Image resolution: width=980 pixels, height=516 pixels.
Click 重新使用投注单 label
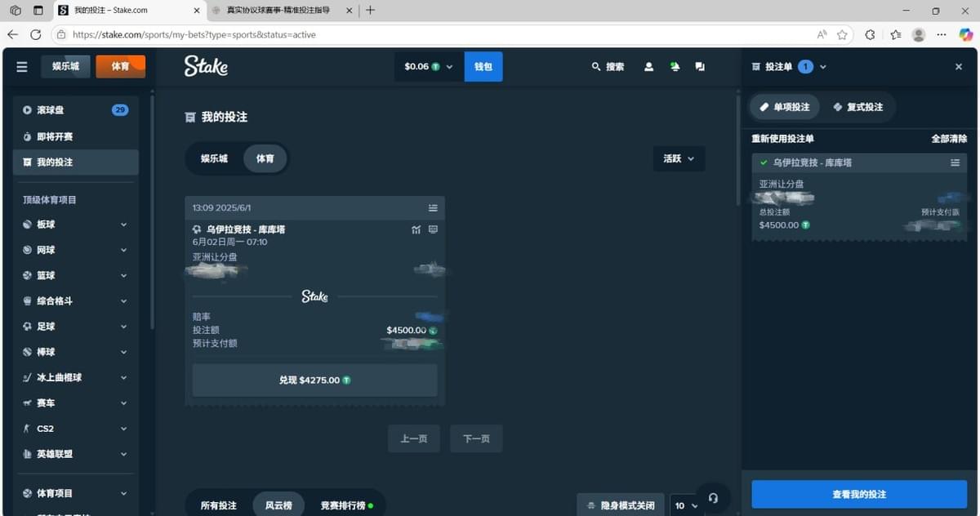(782, 139)
